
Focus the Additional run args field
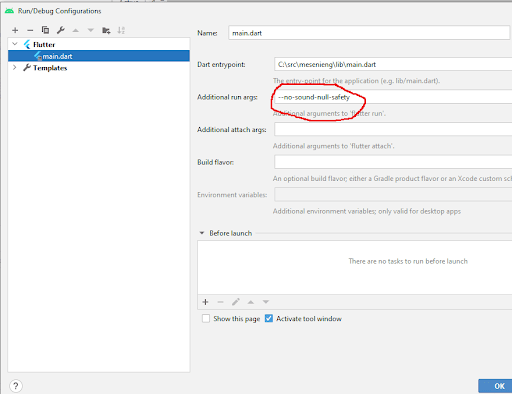click(x=393, y=97)
